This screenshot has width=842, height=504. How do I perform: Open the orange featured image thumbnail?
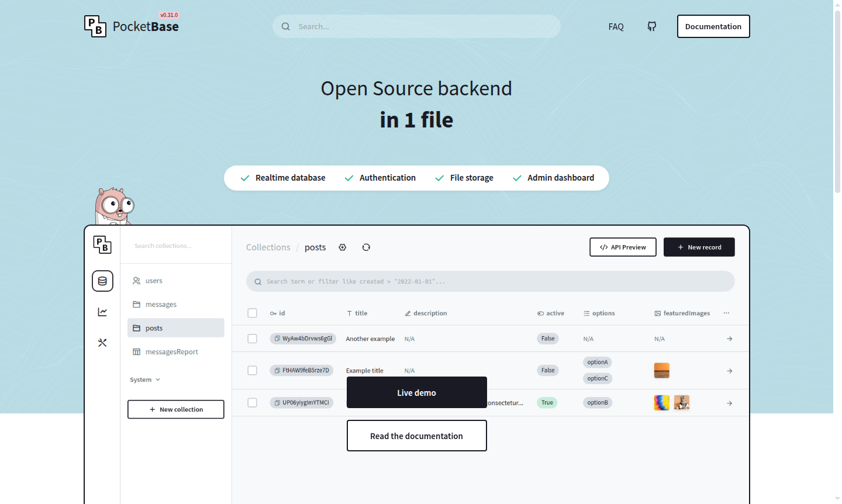tap(661, 371)
